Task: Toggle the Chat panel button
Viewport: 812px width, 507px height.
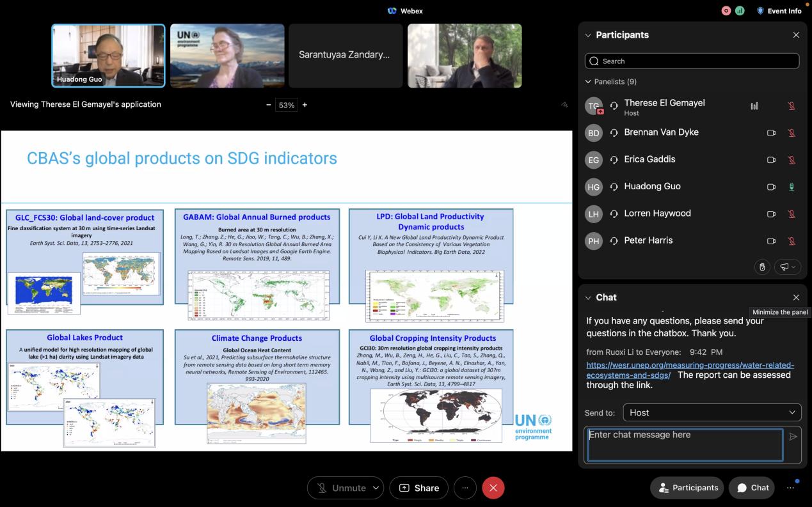Action: pos(752,488)
